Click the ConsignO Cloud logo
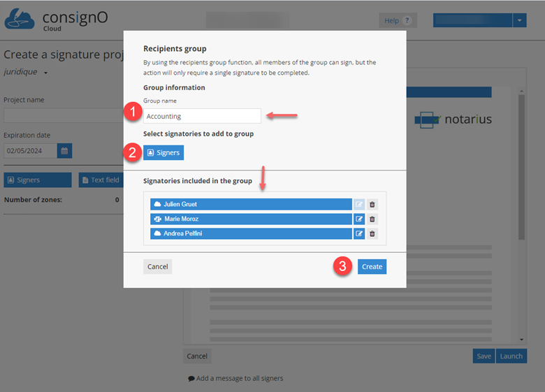 (x=56, y=20)
